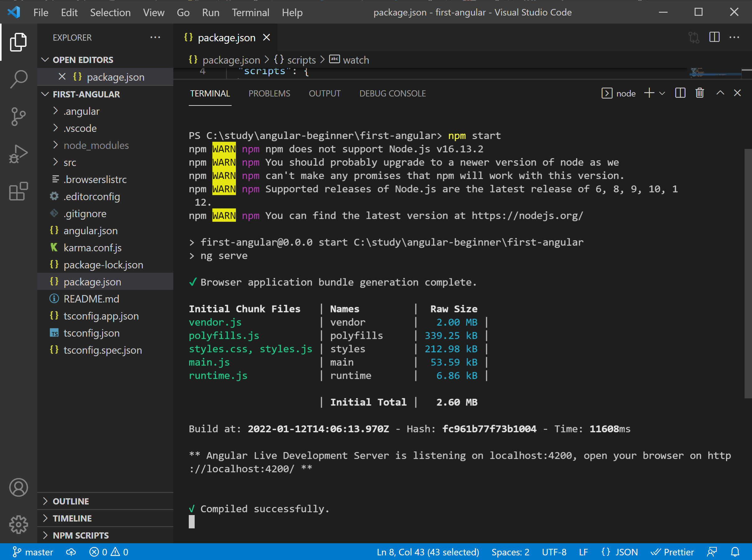Viewport: 752px width, 560px height.
Task: Open the Extensions view
Action: click(x=19, y=192)
